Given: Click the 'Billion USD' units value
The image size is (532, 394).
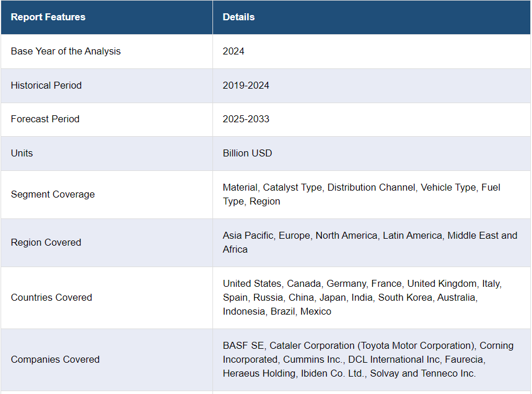Looking at the screenshot, I should tap(247, 153).
